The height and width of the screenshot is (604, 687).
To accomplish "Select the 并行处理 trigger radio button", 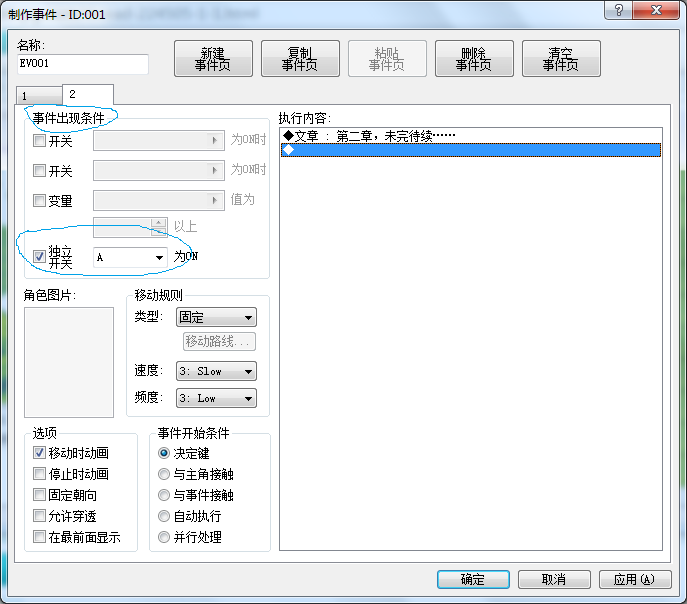I will [x=164, y=537].
